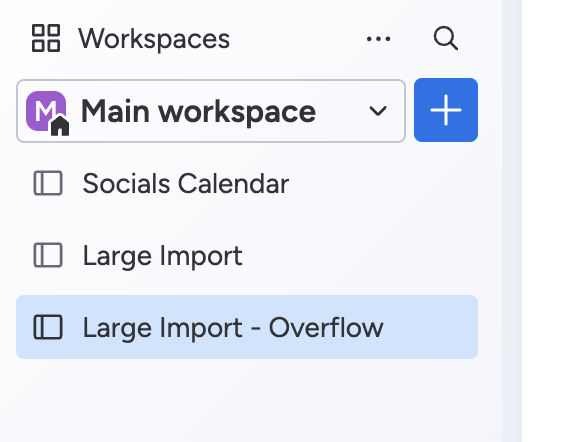Click the board icon beside Large Import
The width and height of the screenshot is (574, 442).
48,255
